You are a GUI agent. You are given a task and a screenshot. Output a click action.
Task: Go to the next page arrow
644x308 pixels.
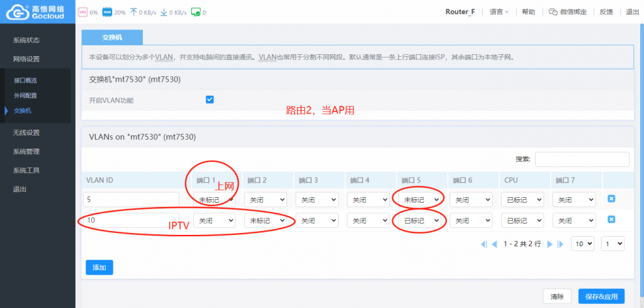[x=550, y=244]
